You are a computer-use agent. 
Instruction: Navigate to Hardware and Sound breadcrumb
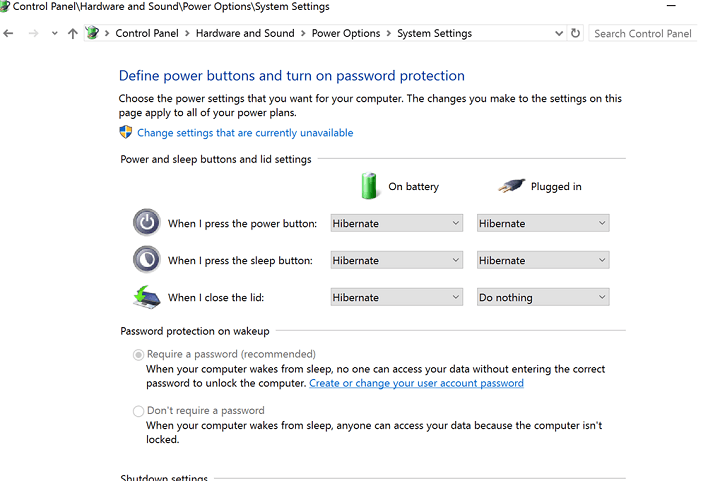click(x=245, y=34)
